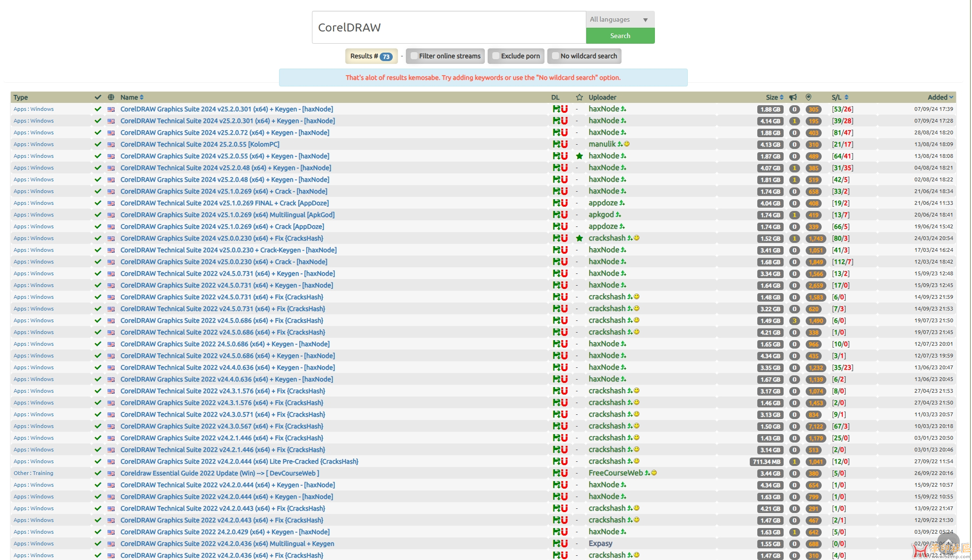
Task: Click the 711.34 MB size badge
Action: (767, 462)
